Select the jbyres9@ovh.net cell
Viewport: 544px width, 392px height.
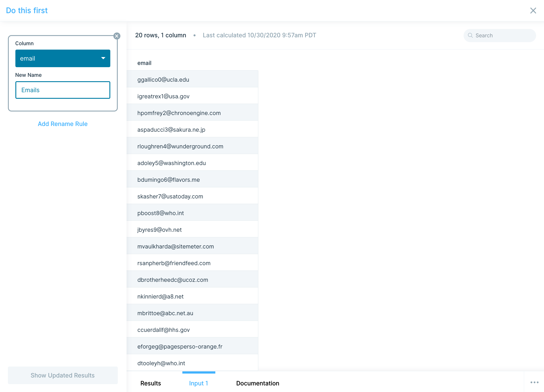[x=192, y=230]
